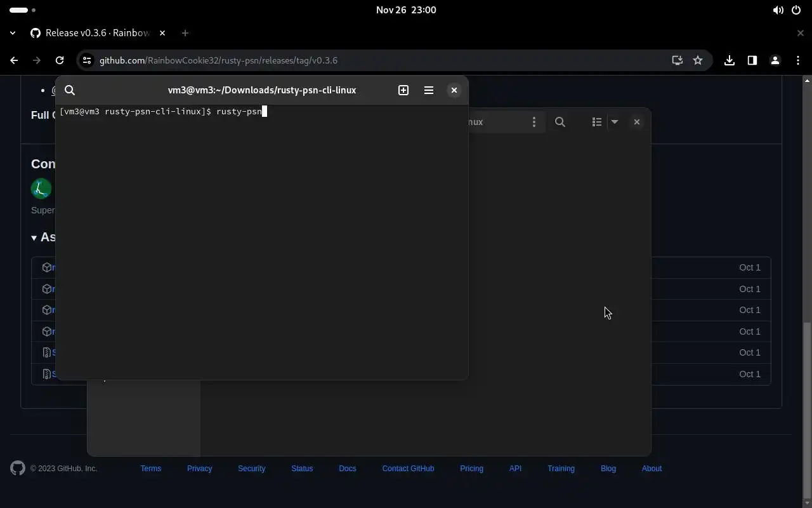Open the Contact GitHub link
This screenshot has width=812, height=508.
click(408, 469)
